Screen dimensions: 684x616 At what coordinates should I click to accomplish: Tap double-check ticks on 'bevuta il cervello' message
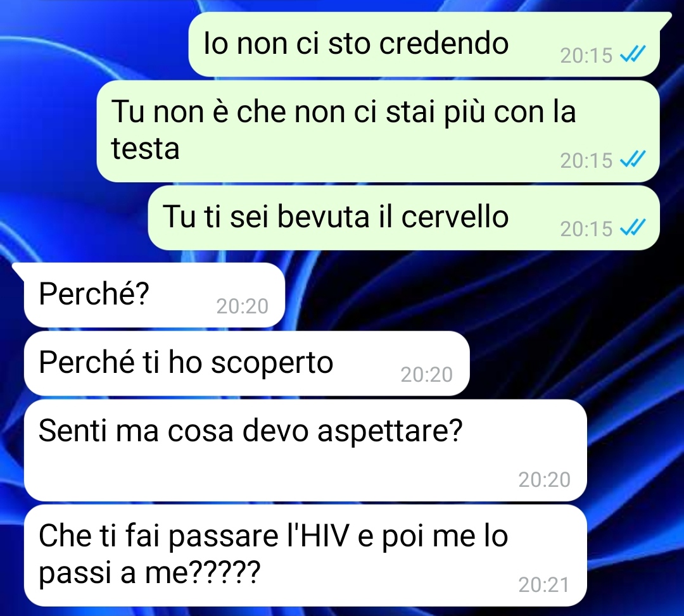click(633, 228)
